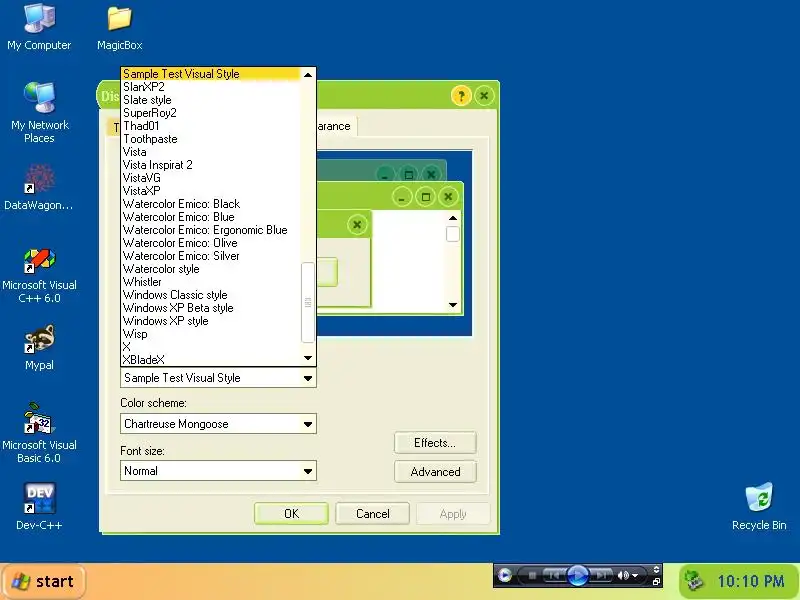
Task: Click the Effects... button
Action: [435, 443]
